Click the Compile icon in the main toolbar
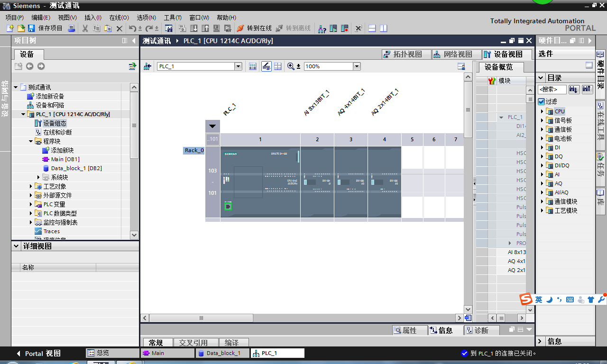The image size is (607, 364). click(183, 28)
